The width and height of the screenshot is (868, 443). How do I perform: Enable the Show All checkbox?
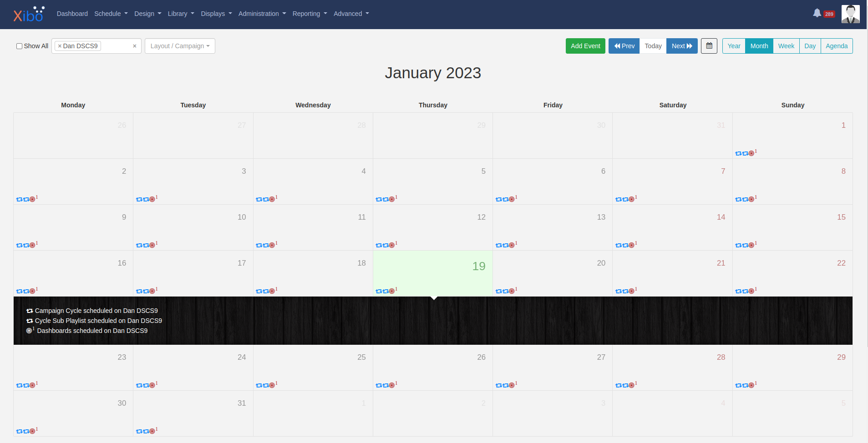pyautogui.click(x=19, y=45)
